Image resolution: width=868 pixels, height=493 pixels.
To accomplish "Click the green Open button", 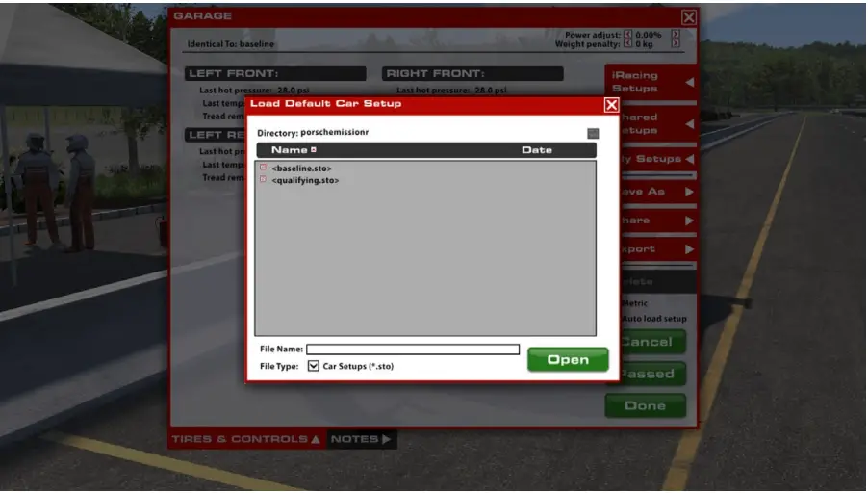I will click(x=568, y=359).
